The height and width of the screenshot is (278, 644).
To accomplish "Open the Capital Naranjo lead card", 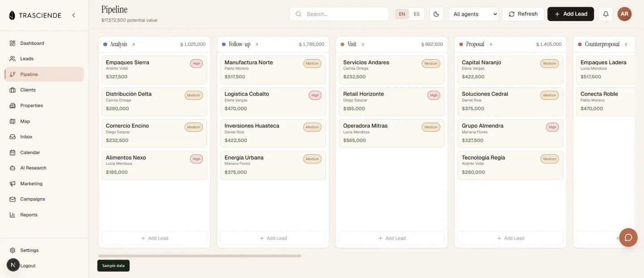I will [510, 70].
